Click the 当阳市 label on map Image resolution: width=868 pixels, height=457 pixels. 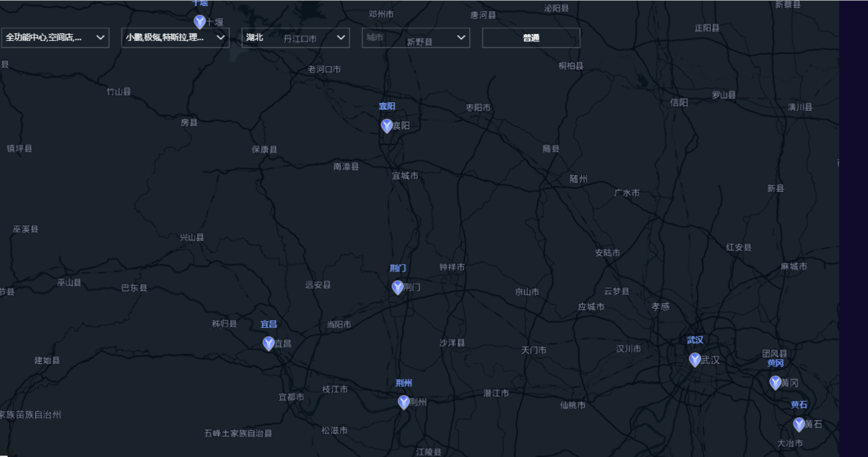pyautogui.click(x=339, y=324)
